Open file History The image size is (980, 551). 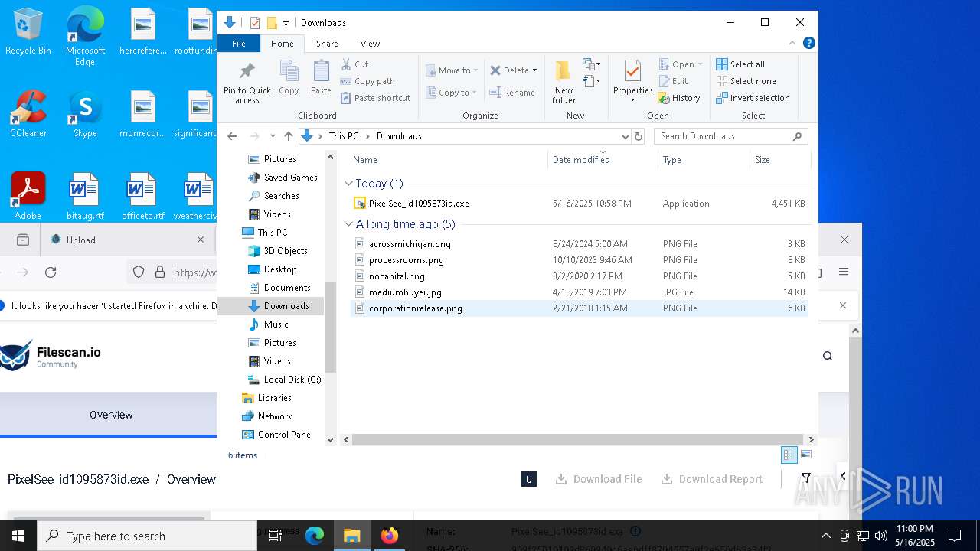coord(679,98)
